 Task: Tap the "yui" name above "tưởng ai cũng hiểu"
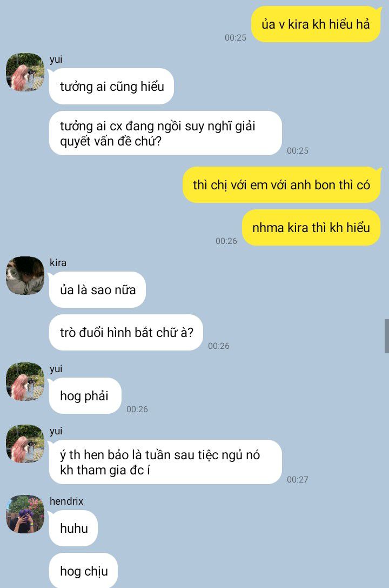coord(56,60)
